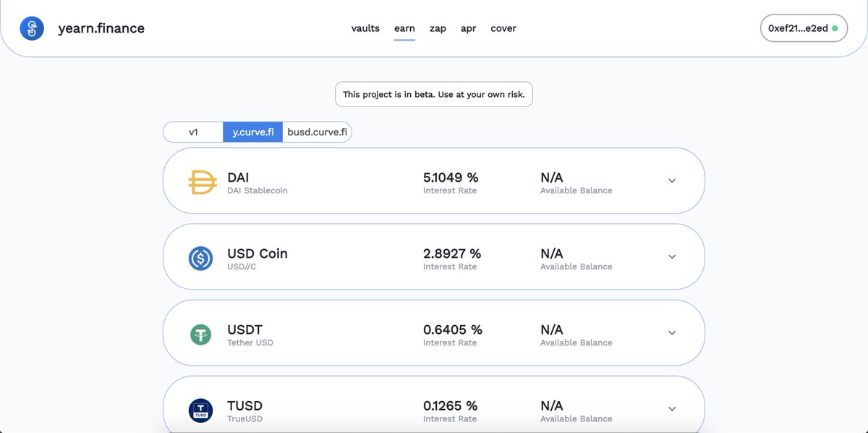Click the yearn.finance blue logo icon
This screenshot has width=868, height=433.
(32, 28)
